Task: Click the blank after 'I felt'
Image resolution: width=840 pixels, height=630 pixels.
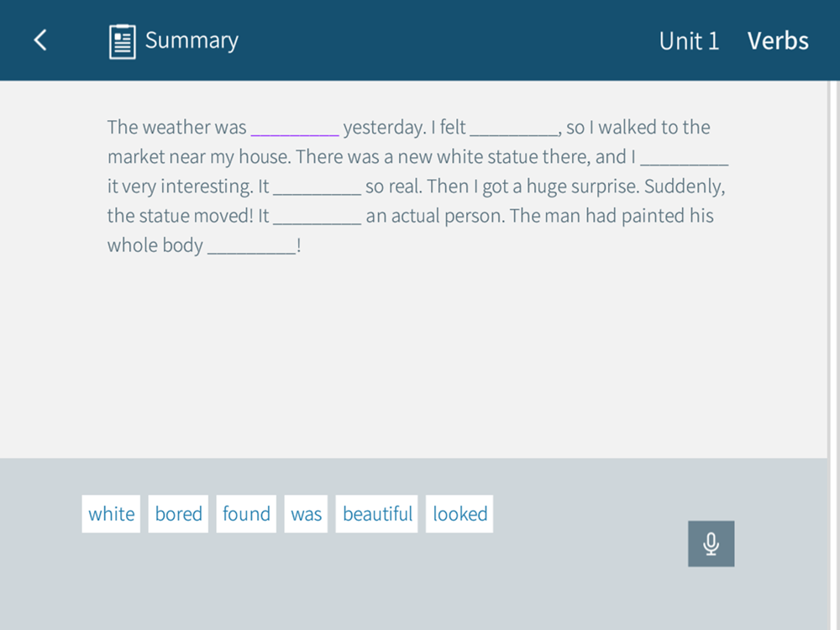Action: pos(514,129)
